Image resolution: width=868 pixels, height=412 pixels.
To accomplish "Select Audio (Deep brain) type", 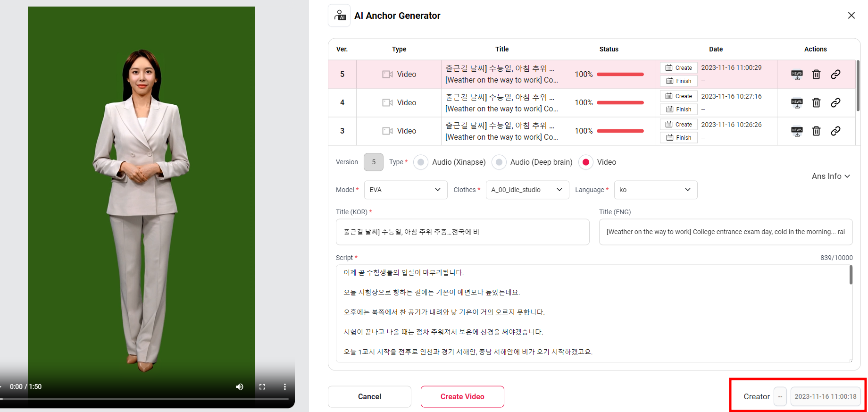I will 499,162.
